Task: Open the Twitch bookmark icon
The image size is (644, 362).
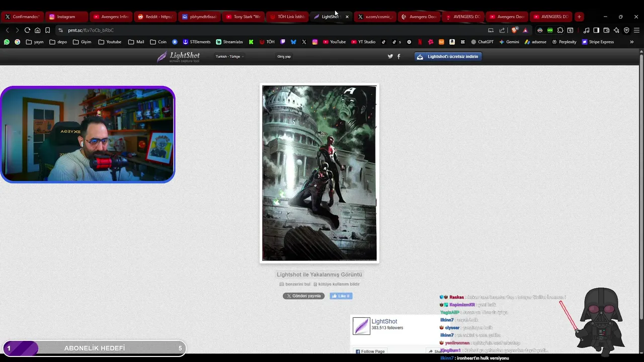Action: pyautogui.click(x=283, y=42)
